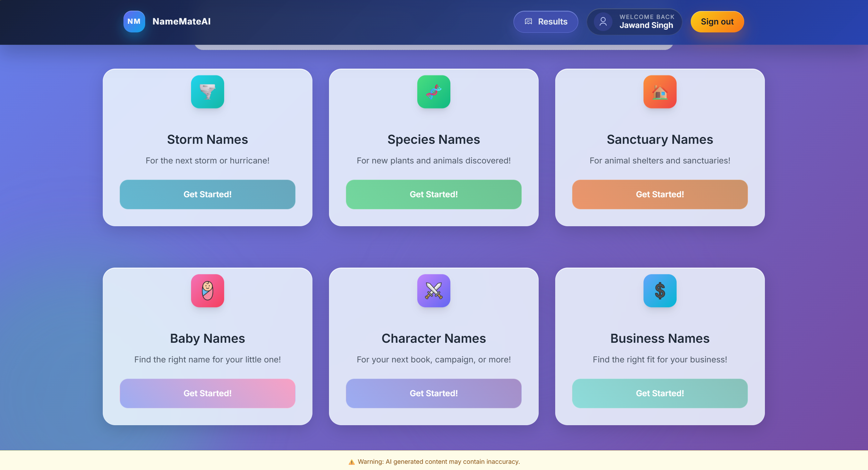Launch Sanctuary Names via Get Started

point(660,194)
